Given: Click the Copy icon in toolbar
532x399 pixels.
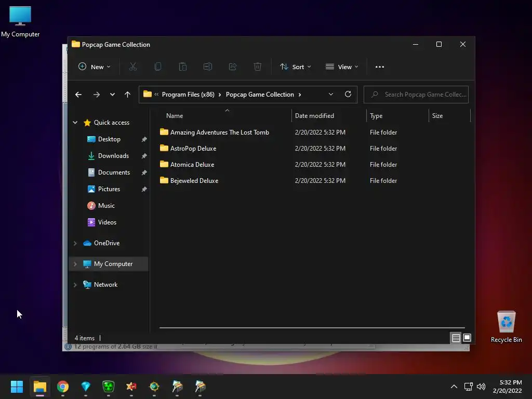Looking at the screenshot, I should tap(158, 67).
